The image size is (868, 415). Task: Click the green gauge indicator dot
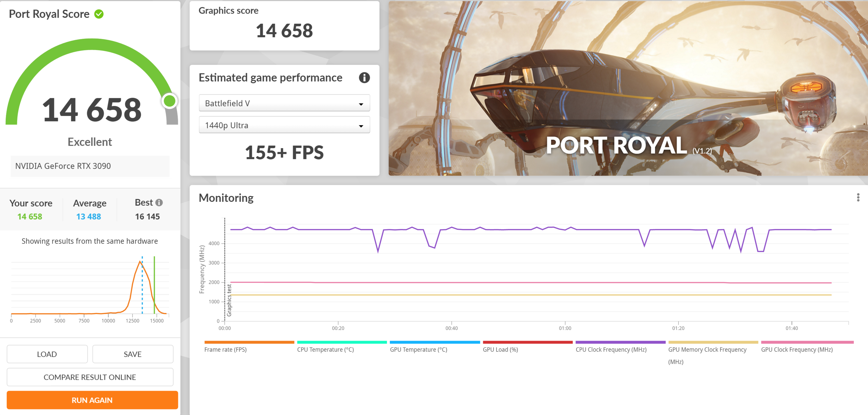pos(170,101)
